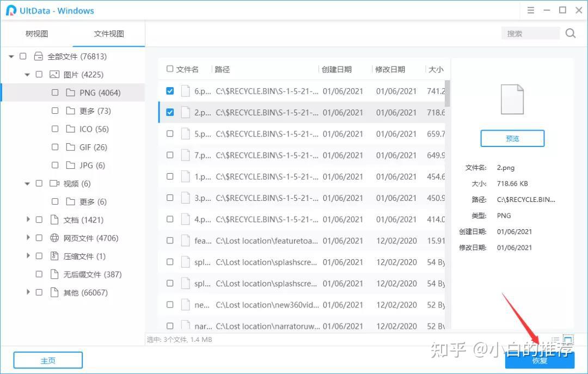Switch to the 树视图 tab
The height and width of the screenshot is (374, 588).
click(x=36, y=33)
